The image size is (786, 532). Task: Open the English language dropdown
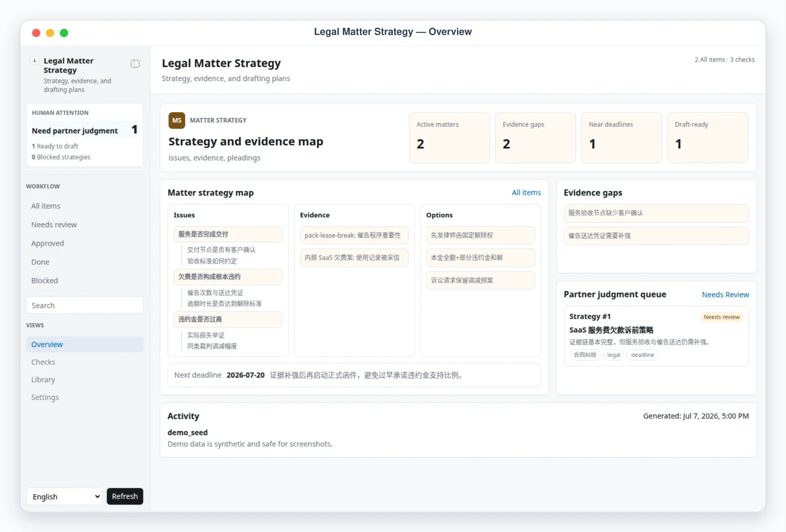(x=64, y=496)
